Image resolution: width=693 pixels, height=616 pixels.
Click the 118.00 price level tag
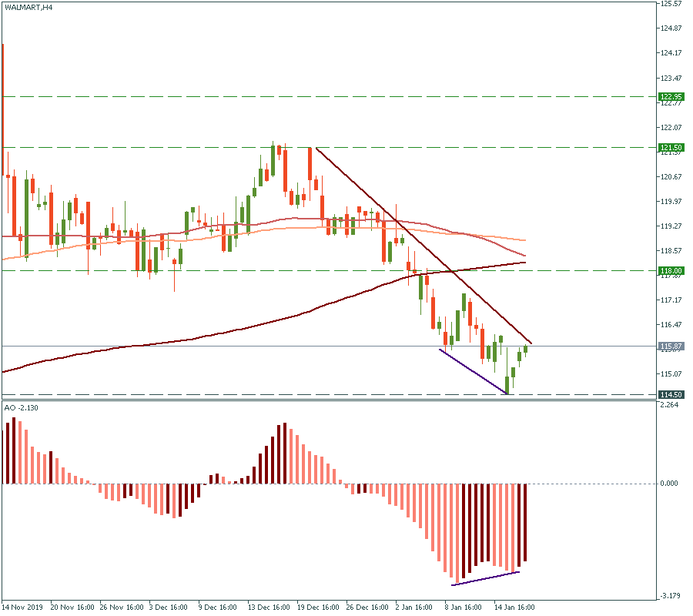click(671, 271)
